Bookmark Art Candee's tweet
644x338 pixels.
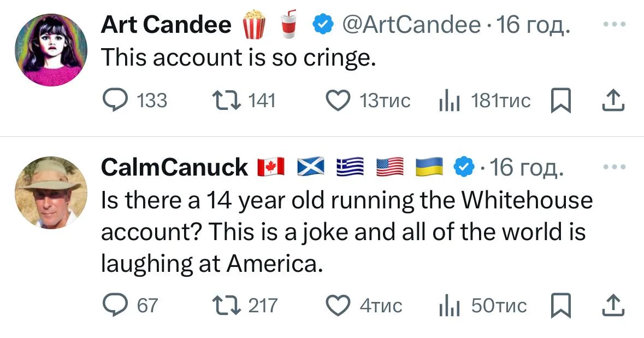(561, 101)
